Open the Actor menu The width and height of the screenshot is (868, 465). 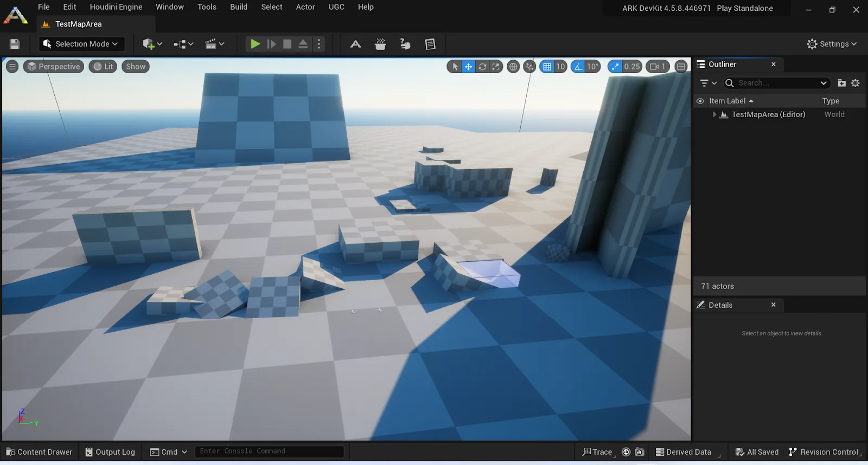[305, 7]
